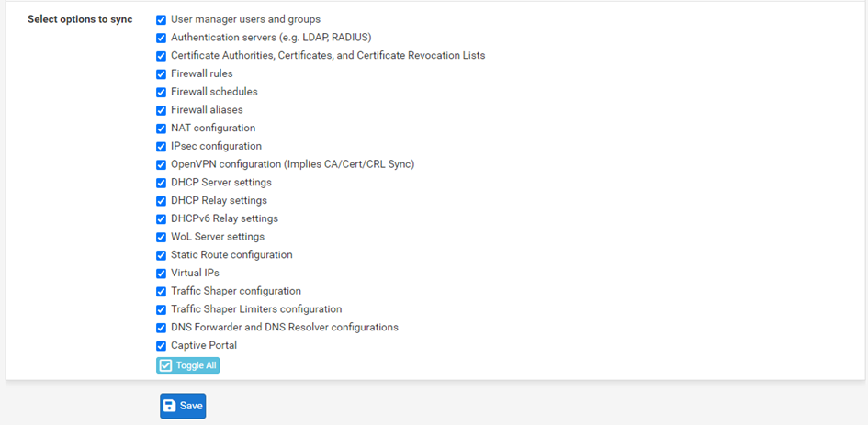The height and width of the screenshot is (425, 868).
Task: Uncheck User manager users and groups
Action: click(161, 20)
